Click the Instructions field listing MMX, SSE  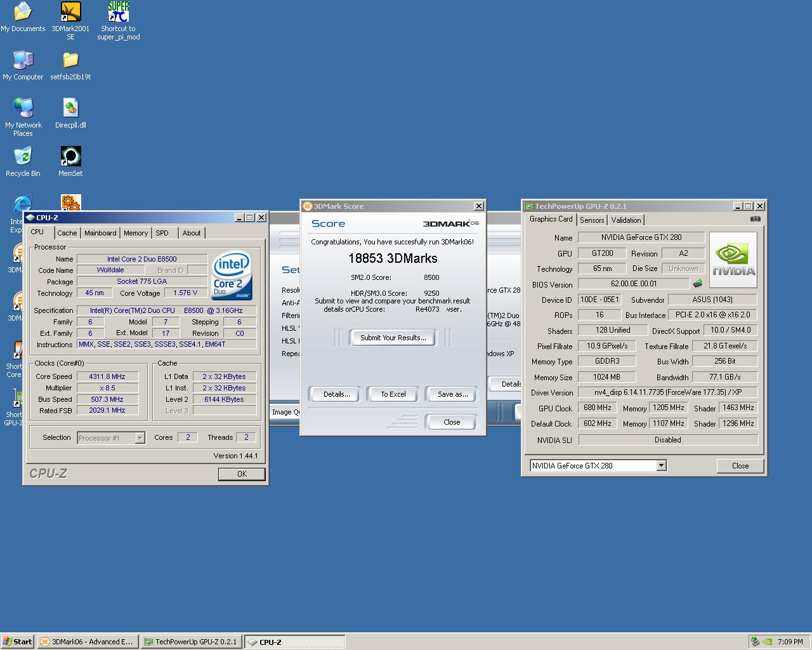(x=167, y=345)
